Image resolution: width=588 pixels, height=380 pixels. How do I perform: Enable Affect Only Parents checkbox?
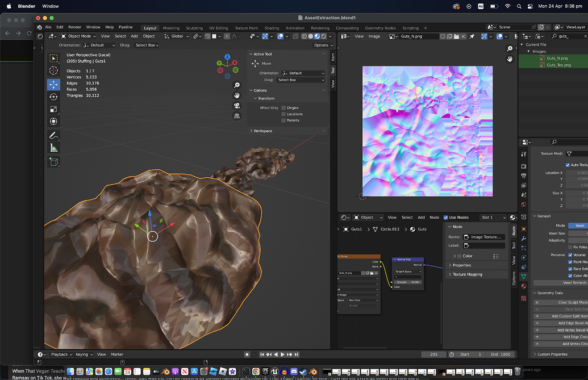pos(283,120)
